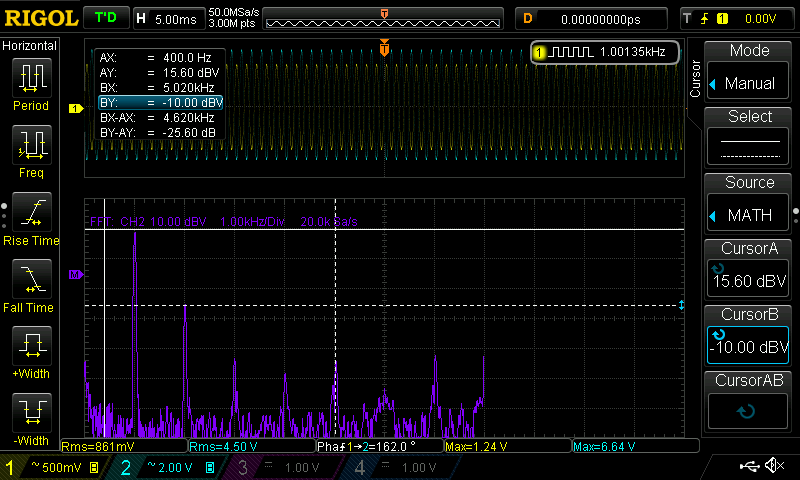The height and width of the screenshot is (480, 800).
Task: Select the -Width measurement icon
Action: point(32,413)
